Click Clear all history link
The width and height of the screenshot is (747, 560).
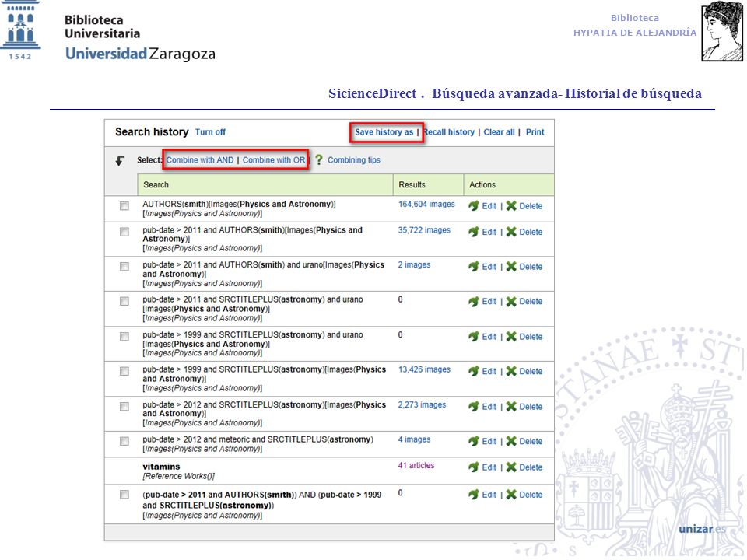pyautogui.click(x=500, y=132)
